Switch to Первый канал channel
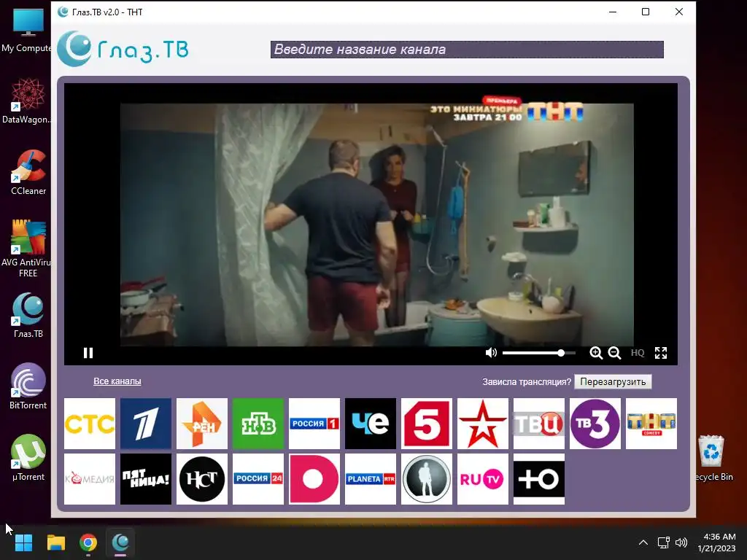747x560 pixels. tap(146, 424)
